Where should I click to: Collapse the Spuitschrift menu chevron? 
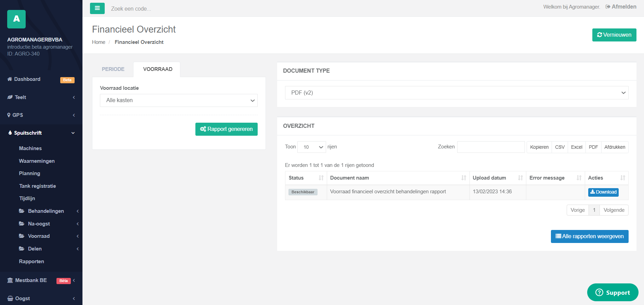73,133
